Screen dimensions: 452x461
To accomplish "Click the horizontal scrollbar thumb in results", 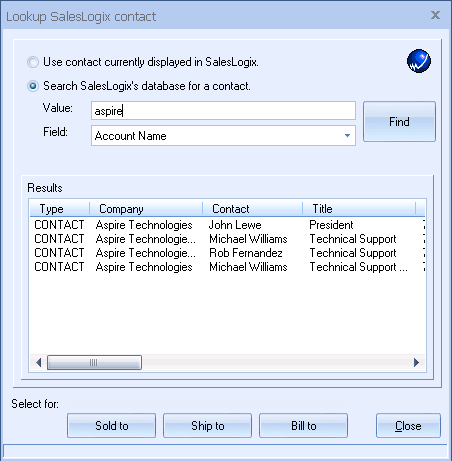I will coord(94,362).
